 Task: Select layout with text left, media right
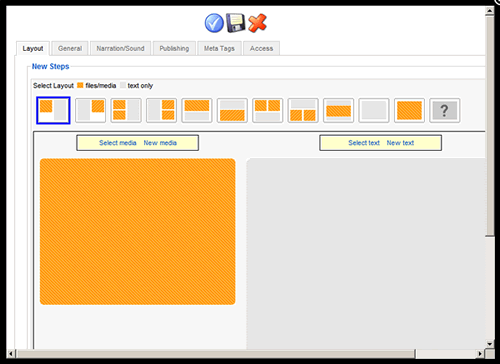tap(90, 110)
